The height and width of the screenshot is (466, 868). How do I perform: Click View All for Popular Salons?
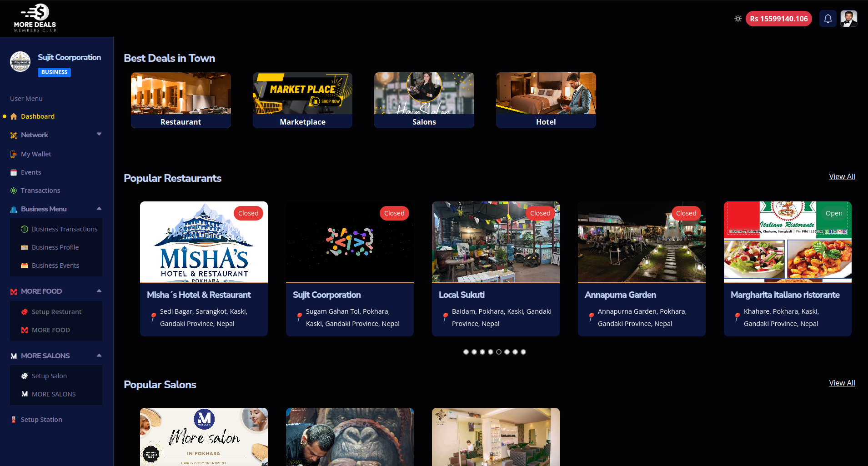[842, 383]
